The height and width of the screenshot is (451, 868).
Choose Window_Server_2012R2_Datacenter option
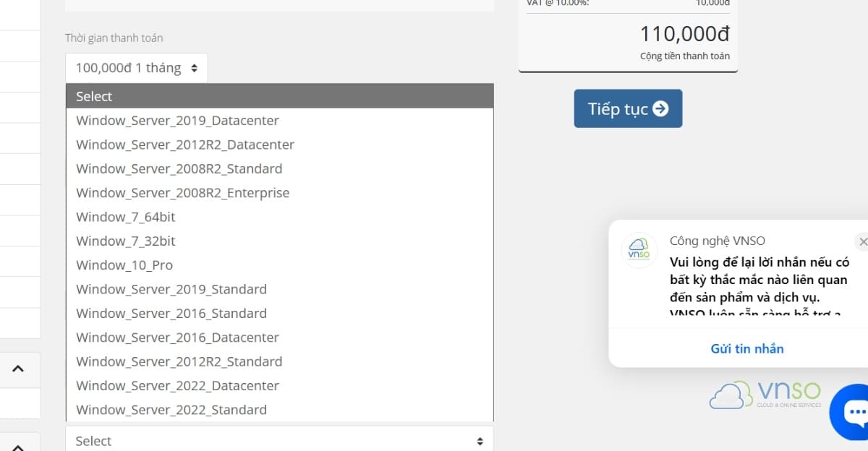[279, 145]
